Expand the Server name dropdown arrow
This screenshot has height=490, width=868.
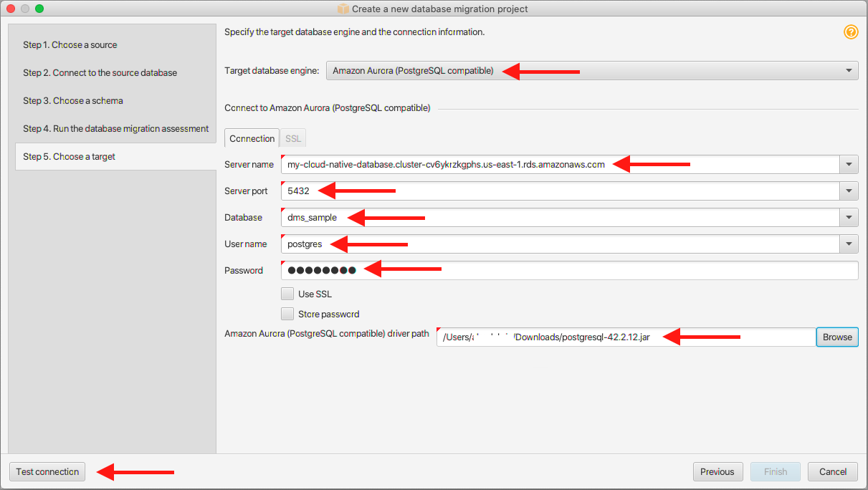coord(849,165)
